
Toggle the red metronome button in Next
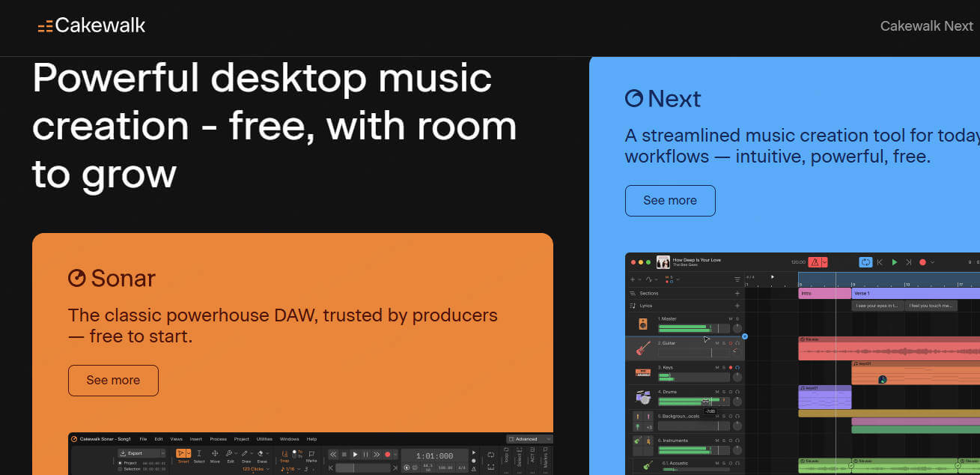point(815,262)
